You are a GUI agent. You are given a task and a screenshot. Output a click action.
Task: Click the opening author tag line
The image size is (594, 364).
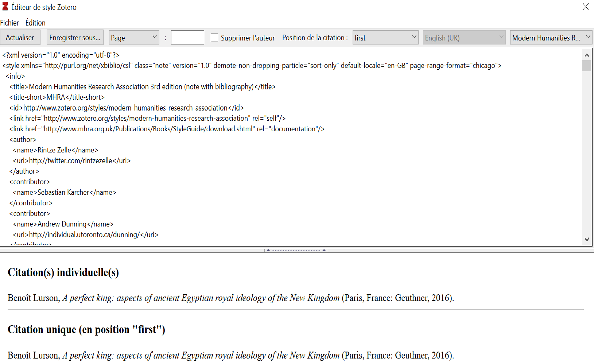tap(23, 140)
